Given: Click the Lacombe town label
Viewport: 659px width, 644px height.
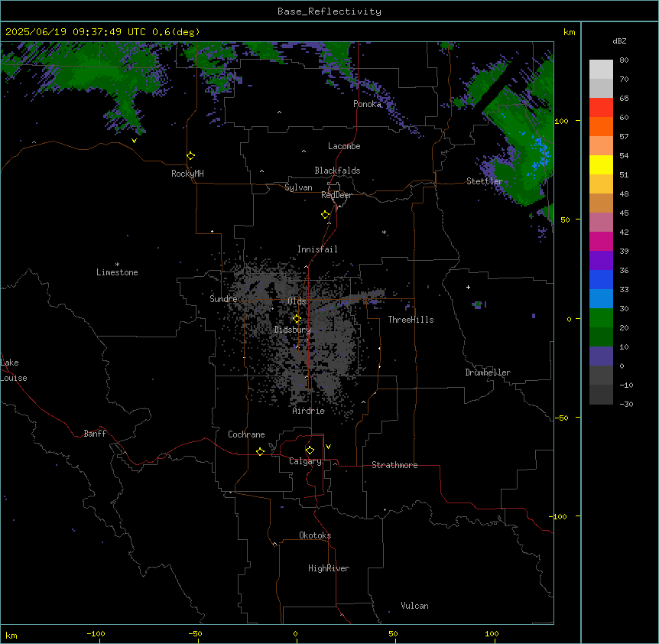Looking at the screenshot, I should pos(344,146).
